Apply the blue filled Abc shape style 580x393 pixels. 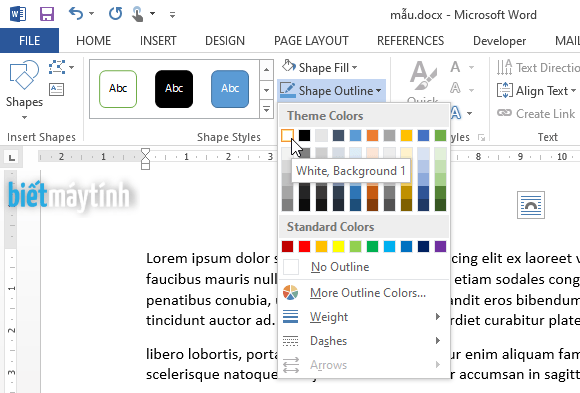[230, 89]
